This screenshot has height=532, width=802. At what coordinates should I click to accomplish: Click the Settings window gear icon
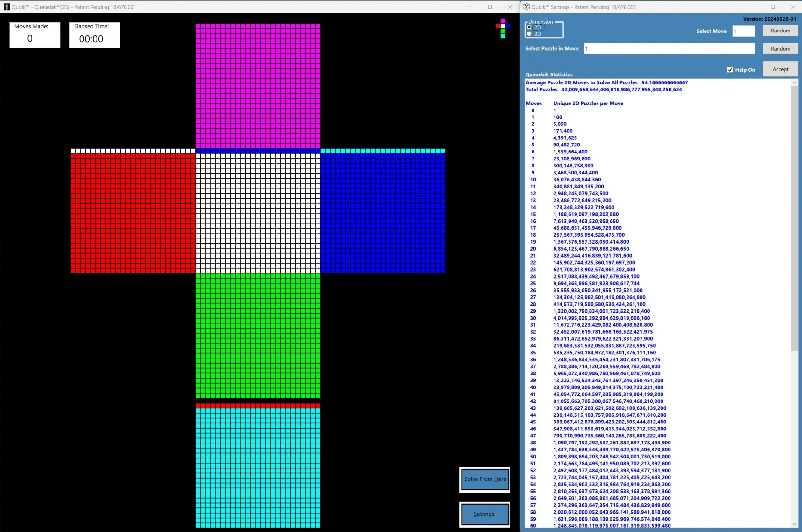pyautogui.click(x=526, y=7)
